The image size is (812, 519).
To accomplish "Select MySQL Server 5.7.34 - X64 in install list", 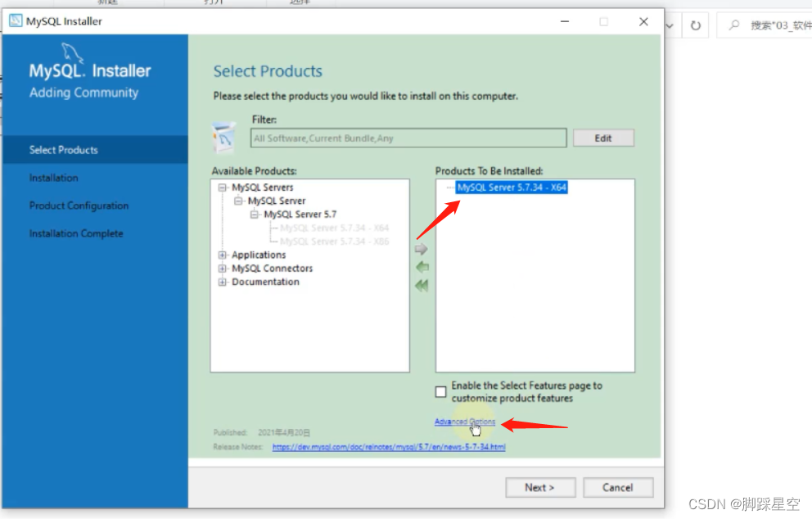I will 512,187.
